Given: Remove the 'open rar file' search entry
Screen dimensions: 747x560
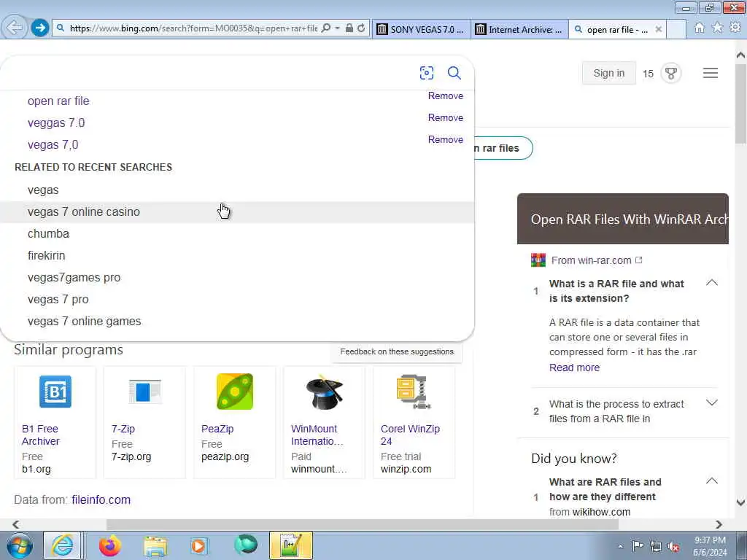Looking at the screenshot, I should click(x=446, y=96).
